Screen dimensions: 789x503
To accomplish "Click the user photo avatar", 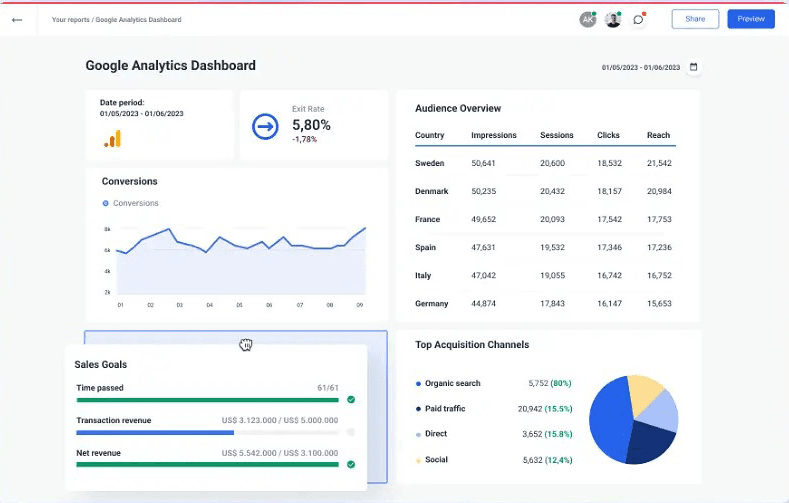I will pyautogui.click(x=612, y=19).
